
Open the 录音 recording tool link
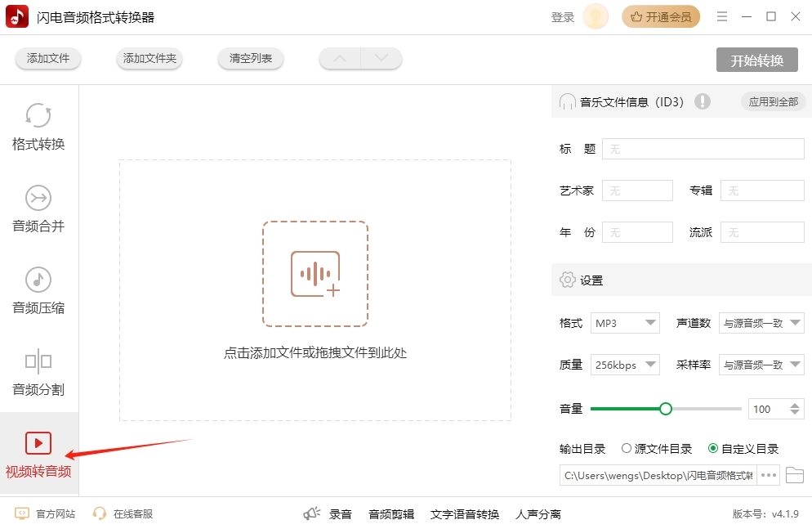click(x=340, y=514)
